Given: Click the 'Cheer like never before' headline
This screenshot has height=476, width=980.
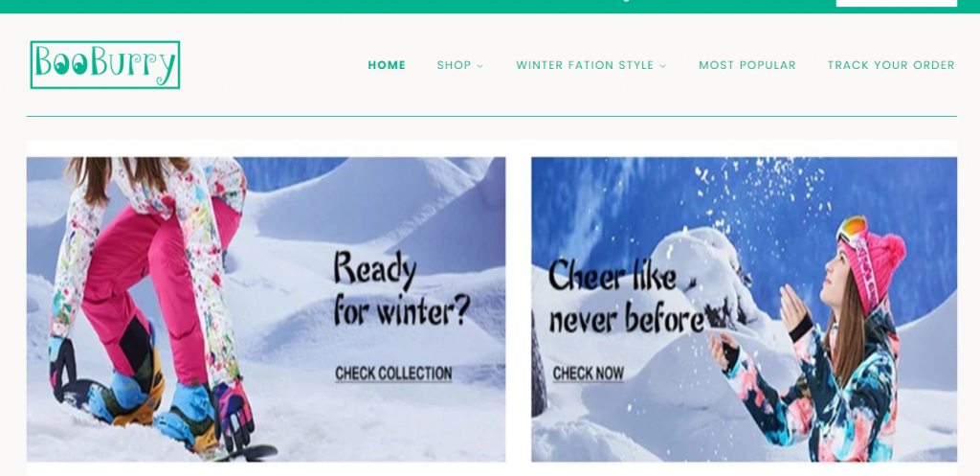Looking at the screenshot, I should pos(626,299).
